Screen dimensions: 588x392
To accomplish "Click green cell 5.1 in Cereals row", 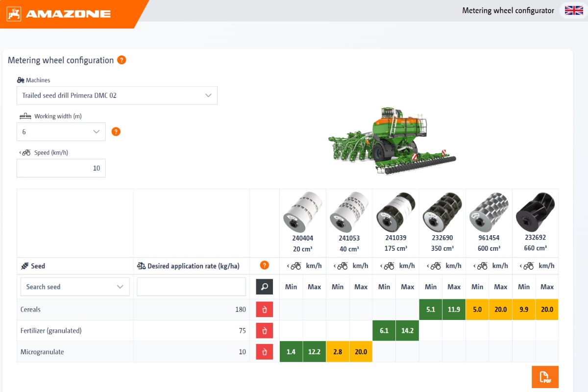I will (431, 310).
